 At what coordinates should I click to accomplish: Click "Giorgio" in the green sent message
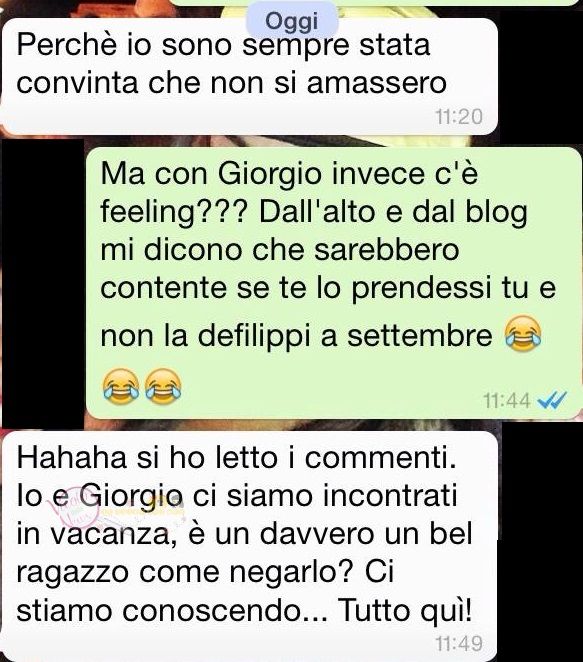point(270,175)
